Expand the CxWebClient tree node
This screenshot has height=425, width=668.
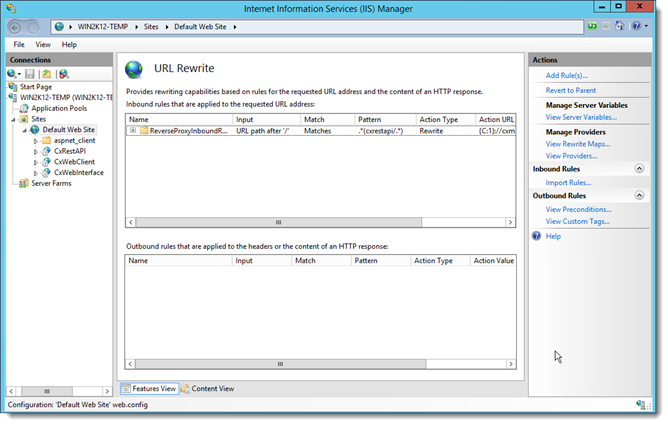(36, 162)
